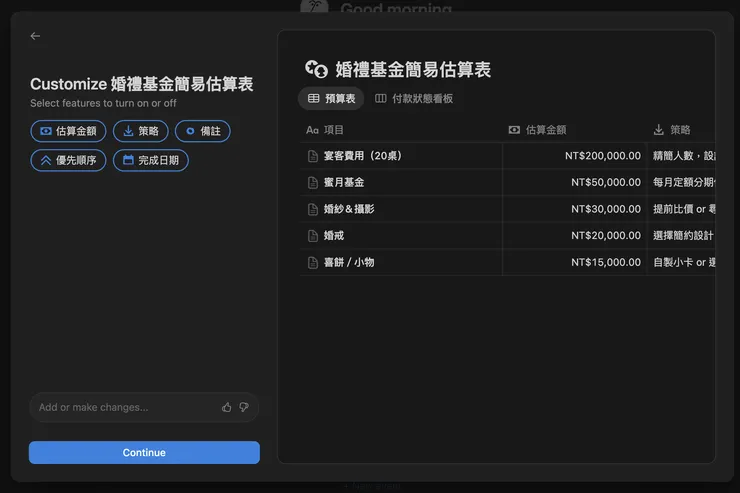Click the thumbs up feedback icon
740x493 pixels.
tap(227, 407)
